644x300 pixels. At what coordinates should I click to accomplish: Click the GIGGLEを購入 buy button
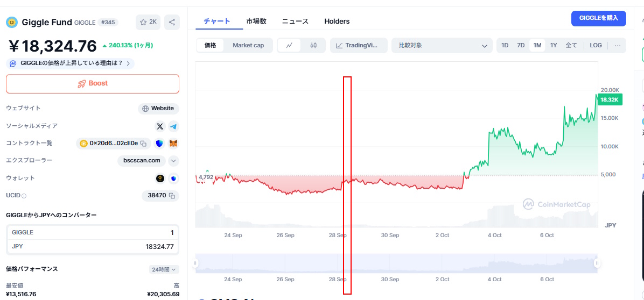598,18
